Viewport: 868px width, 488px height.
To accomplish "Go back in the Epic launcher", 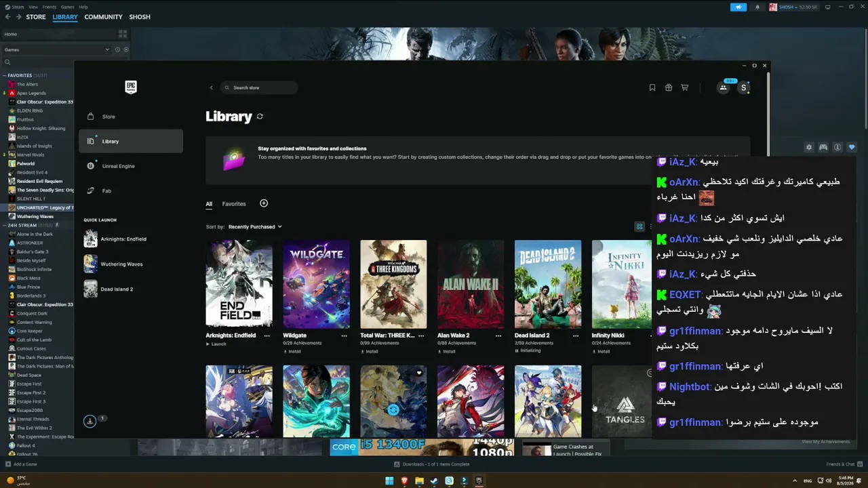I will pos(212,87).
